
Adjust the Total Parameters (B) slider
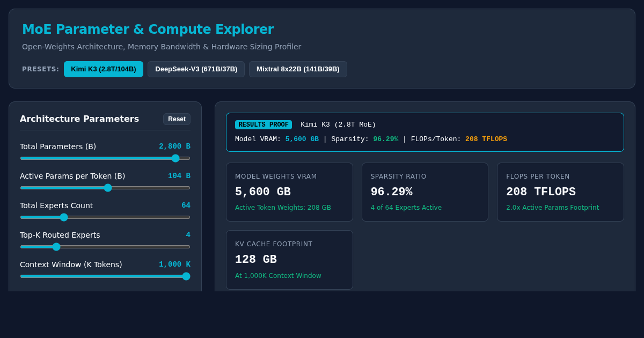point(105,158)
